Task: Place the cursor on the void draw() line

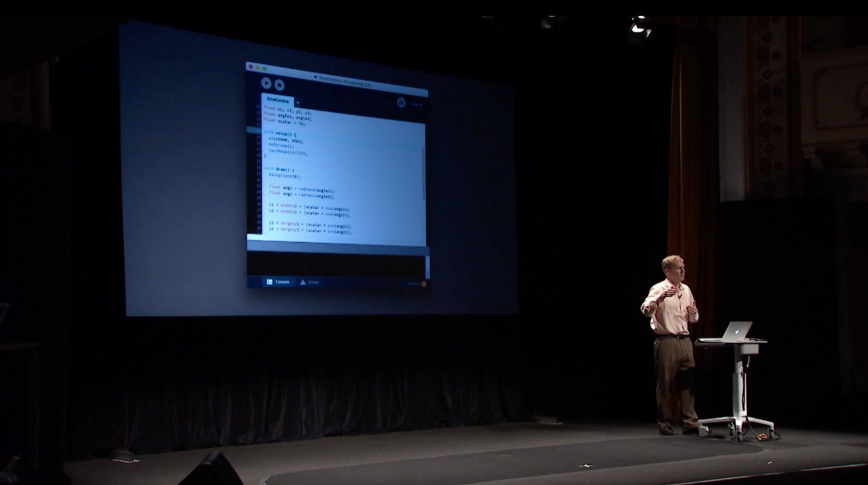Action: [282, 169]
